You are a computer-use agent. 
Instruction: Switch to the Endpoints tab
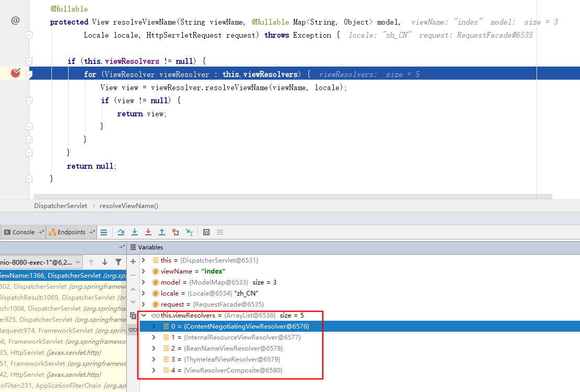pos(71,232)
